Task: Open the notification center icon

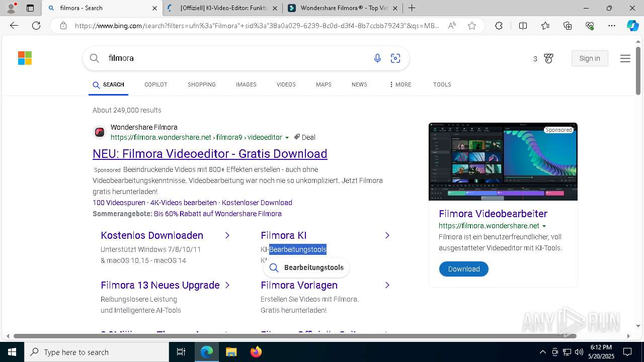Action: (x=627, y=352)
